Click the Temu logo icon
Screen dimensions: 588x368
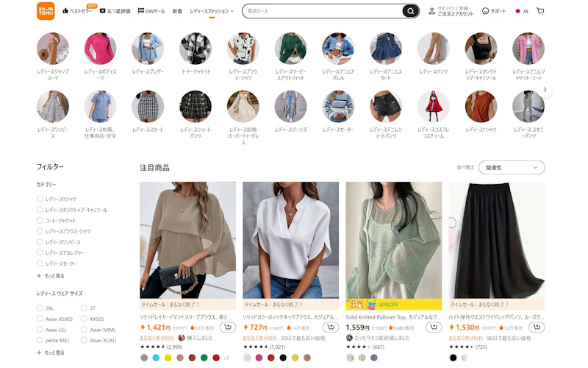point(46,11)
